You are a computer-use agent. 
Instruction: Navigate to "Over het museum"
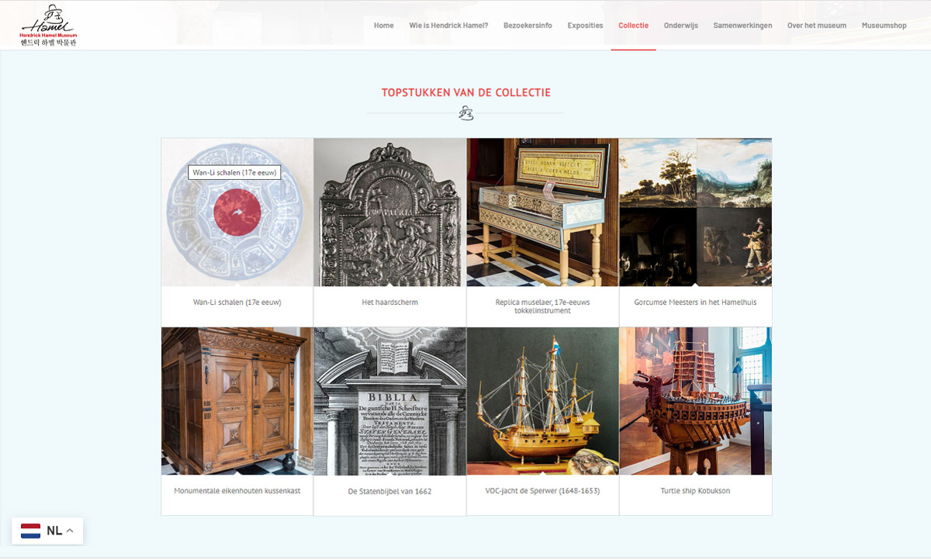(816, 25)
